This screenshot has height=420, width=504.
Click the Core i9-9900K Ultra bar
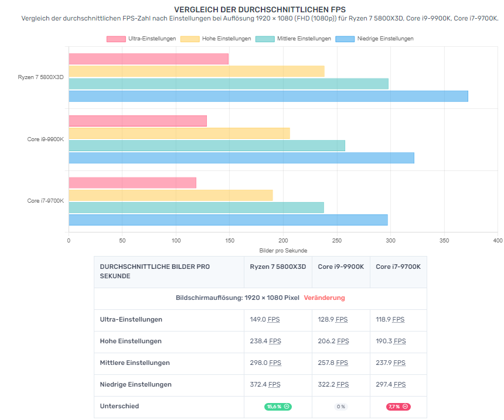138,121
